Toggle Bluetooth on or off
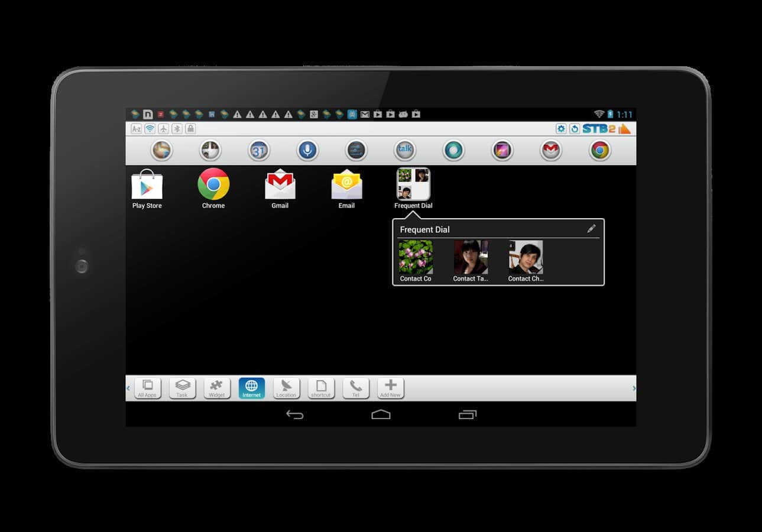The height and width of the screenshot is (532, 762). [x=177, y=129]
